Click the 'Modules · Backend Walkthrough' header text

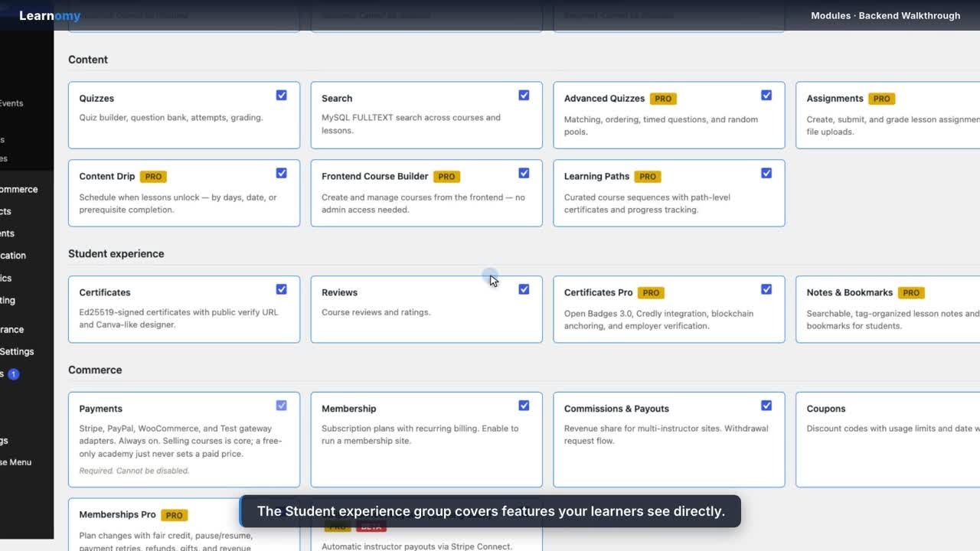(885, 16)
